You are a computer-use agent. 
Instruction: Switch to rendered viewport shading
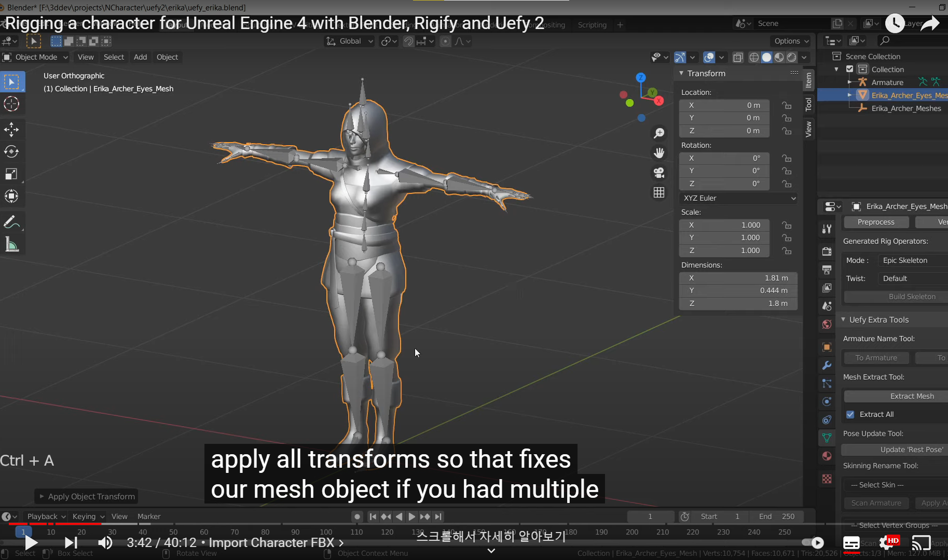tap(791, 57)
